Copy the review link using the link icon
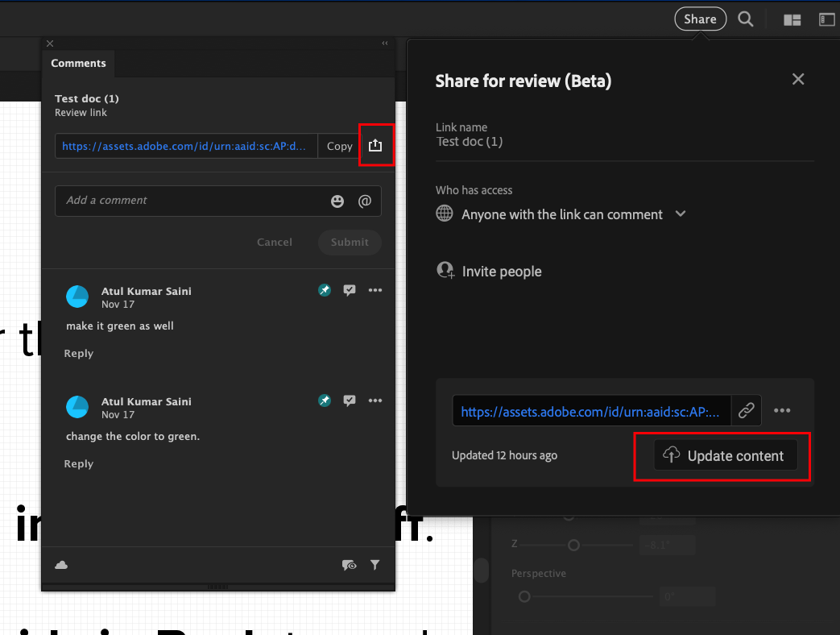Image resolution: width=840 pixels, height=635 pixels. 746,410
